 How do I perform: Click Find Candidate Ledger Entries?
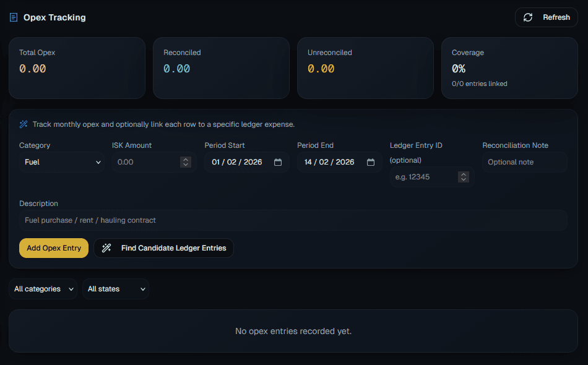163,248
